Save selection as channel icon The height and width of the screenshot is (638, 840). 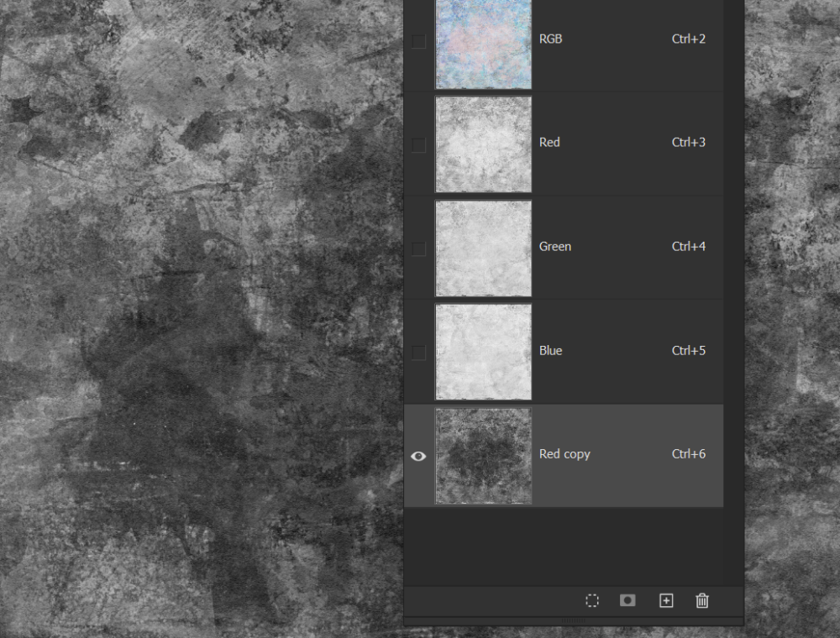click(x=627, y=600)
